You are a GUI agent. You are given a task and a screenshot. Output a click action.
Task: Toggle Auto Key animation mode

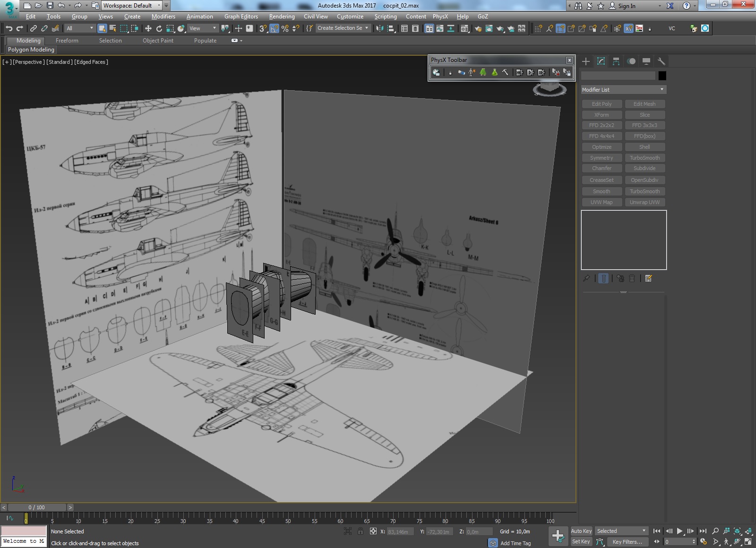581,531
